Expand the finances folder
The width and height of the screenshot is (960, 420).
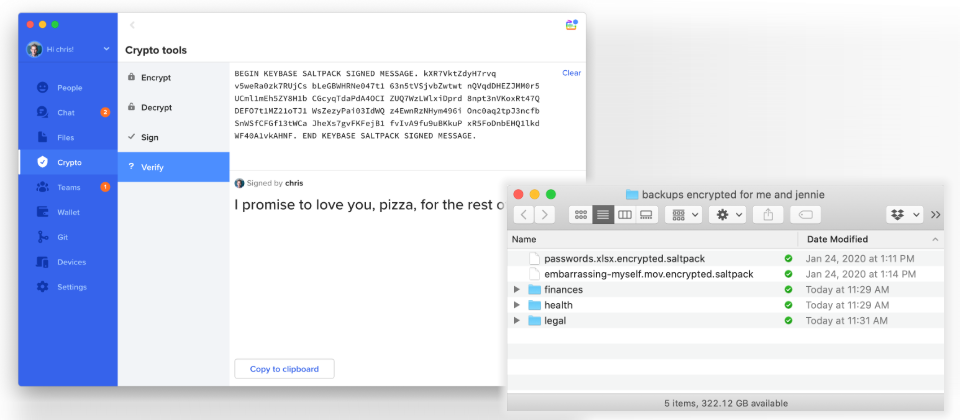pyautogui.click(x=517, y=290)
